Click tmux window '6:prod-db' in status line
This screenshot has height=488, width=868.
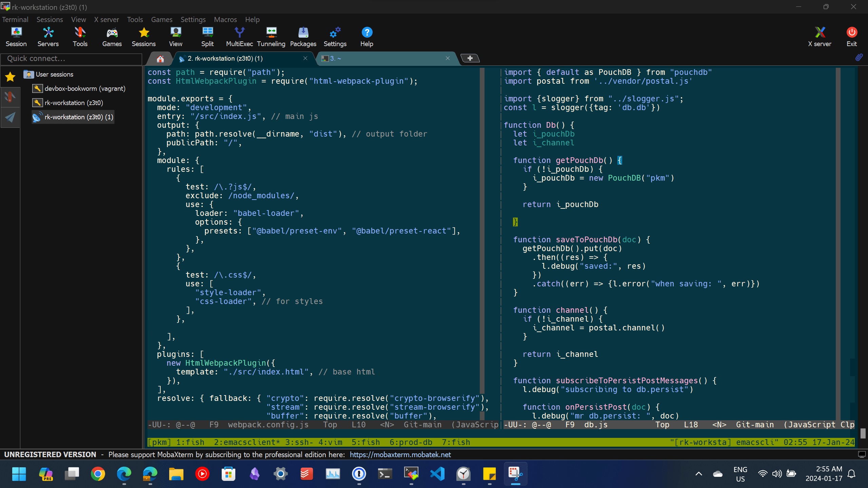pyautogui.click(x=411, y=442)
